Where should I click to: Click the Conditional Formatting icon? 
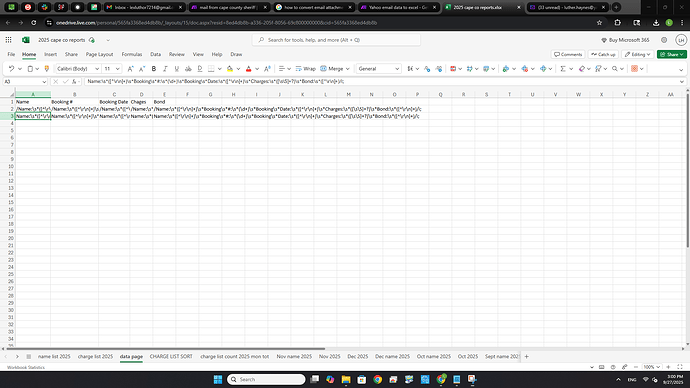[453, 69]
